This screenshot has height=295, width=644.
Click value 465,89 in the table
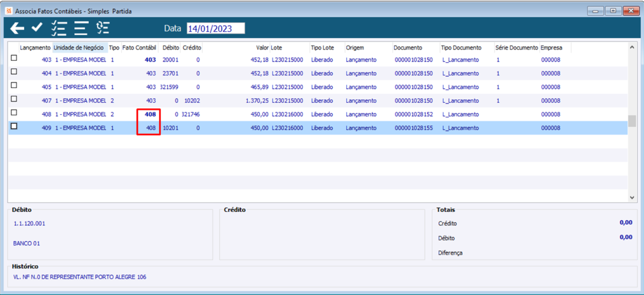[x=260, y=87]
